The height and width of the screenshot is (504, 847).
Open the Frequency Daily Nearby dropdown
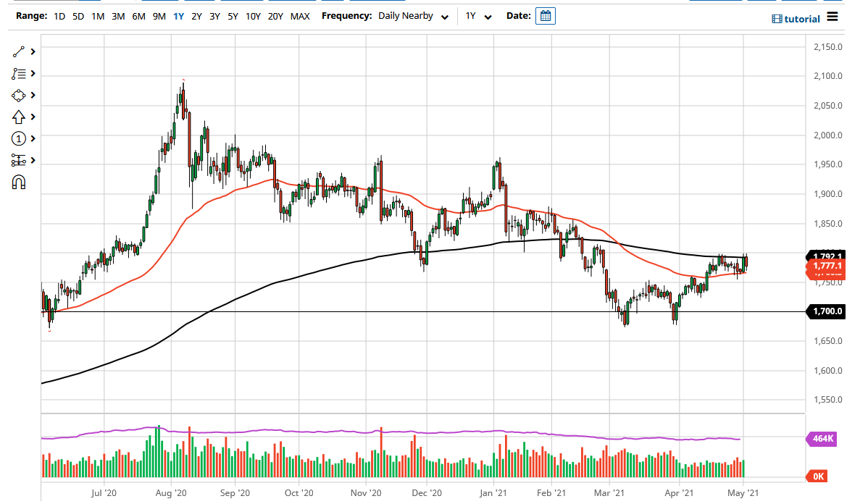413,16
